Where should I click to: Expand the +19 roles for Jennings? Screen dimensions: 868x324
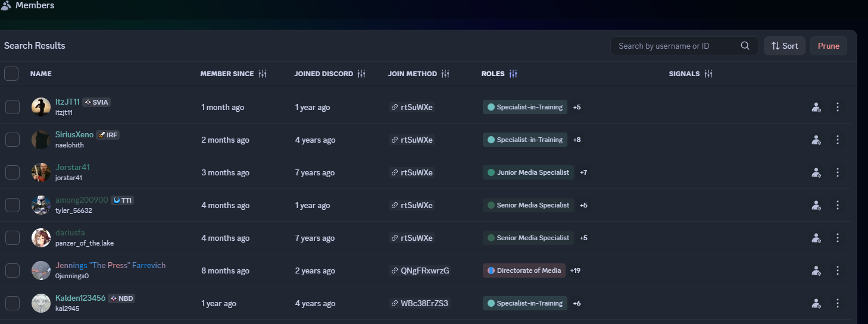(x=575, y=270)
